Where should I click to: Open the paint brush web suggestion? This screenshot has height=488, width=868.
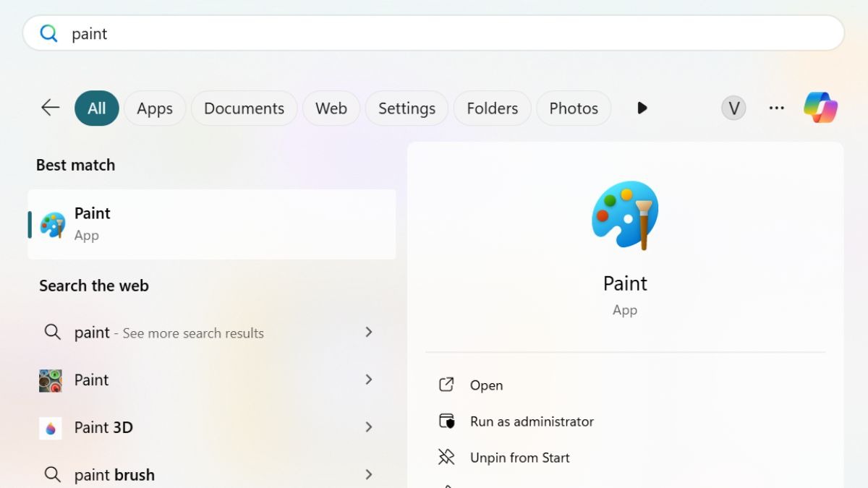click(x=212, y=474)
